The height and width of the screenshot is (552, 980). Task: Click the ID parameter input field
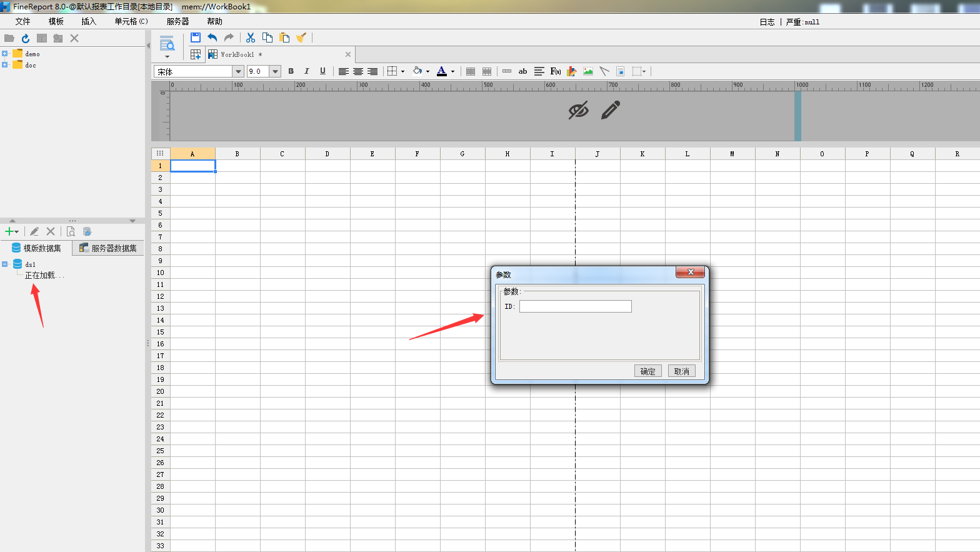point(575,306)
